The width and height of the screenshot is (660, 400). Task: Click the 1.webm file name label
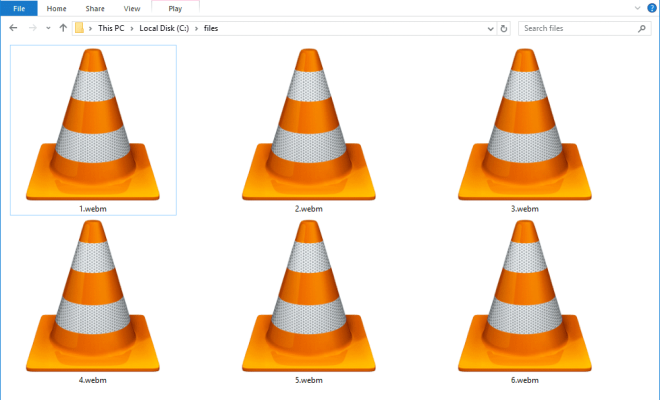93,208
